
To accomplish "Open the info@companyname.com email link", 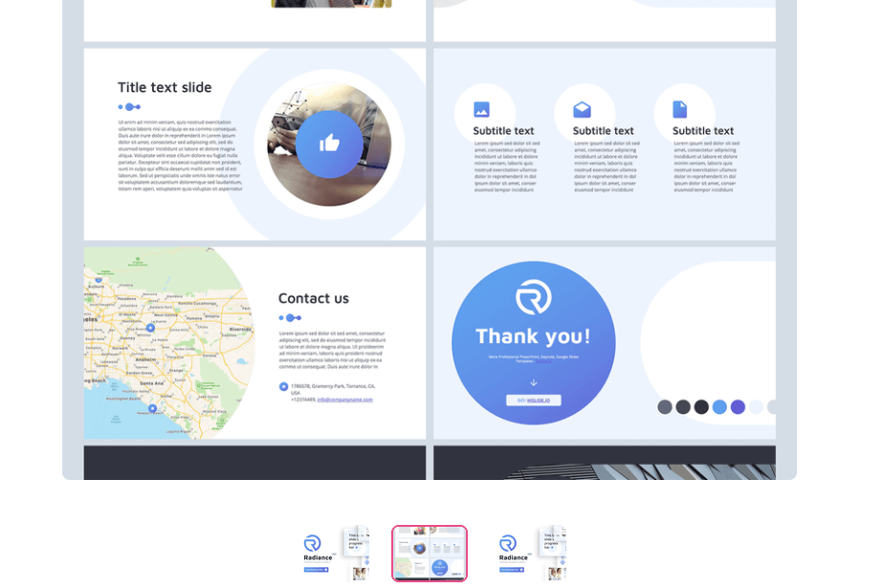I will click(x=345, y=399).
